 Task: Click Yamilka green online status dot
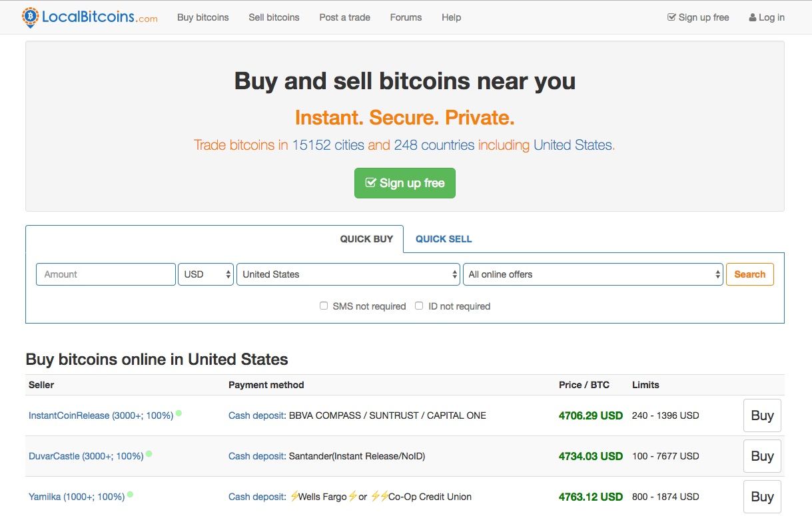130,495
